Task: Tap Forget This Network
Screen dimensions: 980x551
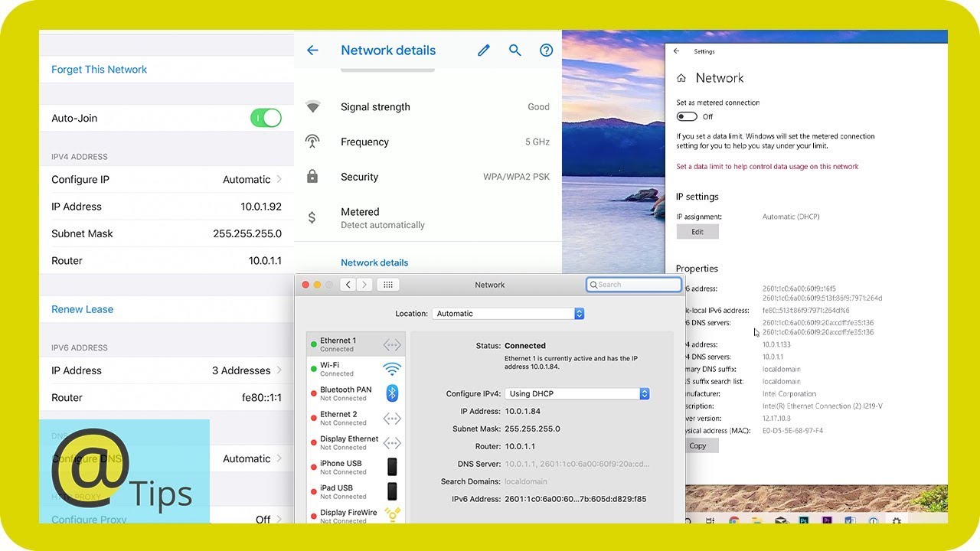Action: coord(100,70)
